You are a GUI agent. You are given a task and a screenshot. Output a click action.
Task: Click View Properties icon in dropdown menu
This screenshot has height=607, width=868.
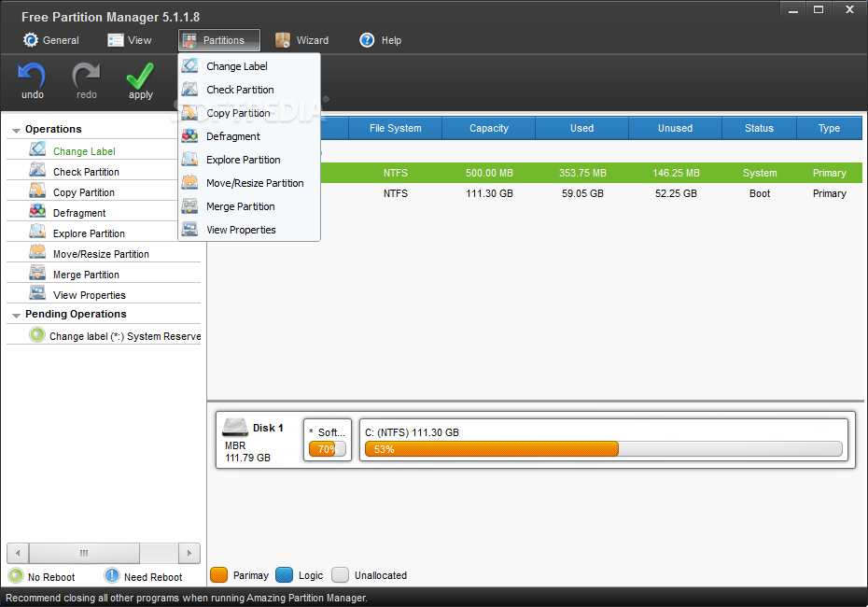click(189, 230)
